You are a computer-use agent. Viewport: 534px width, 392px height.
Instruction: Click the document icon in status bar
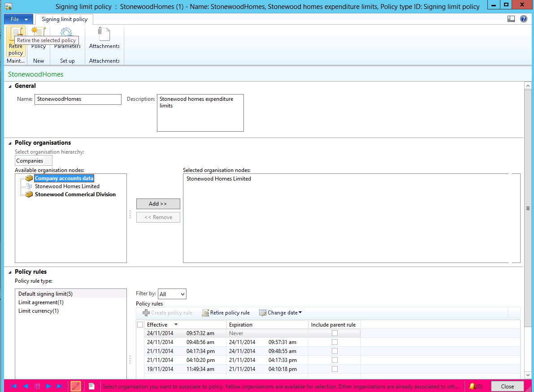(x=91, y=386)
